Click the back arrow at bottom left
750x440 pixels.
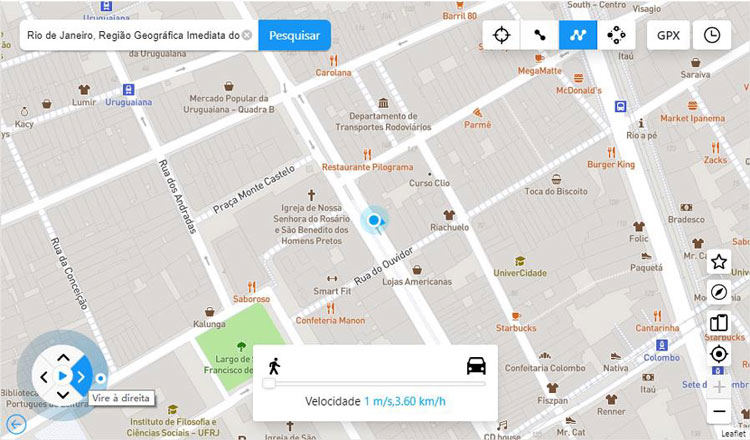click(x=17, y=424)
